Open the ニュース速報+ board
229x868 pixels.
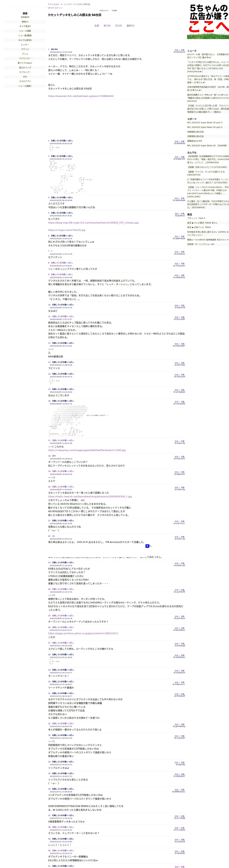(x=25, y=86)
